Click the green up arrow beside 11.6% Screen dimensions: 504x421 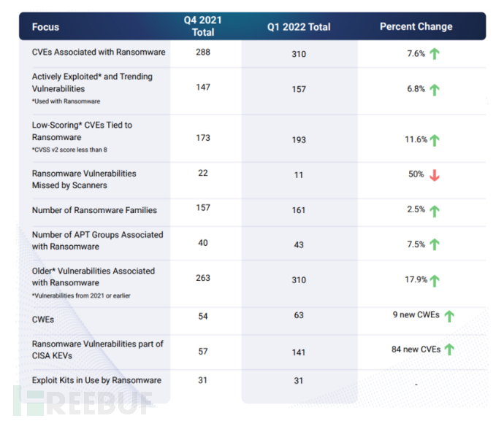435,139
